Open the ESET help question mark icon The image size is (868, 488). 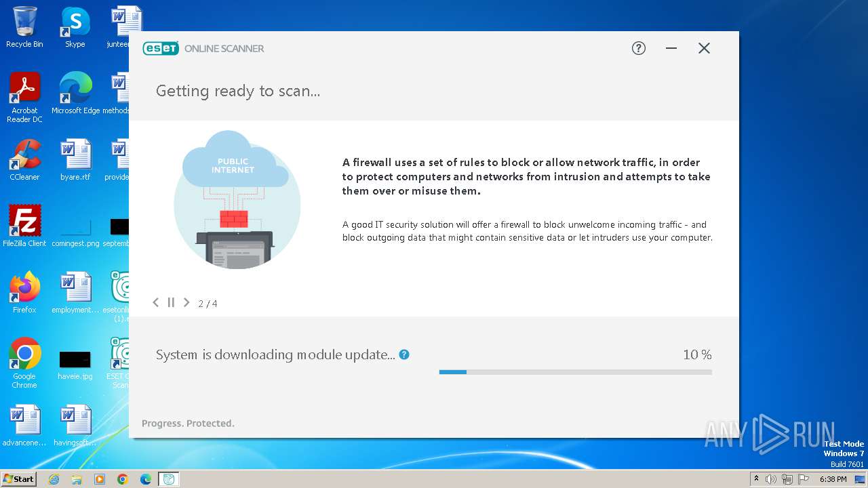(639, 48)
